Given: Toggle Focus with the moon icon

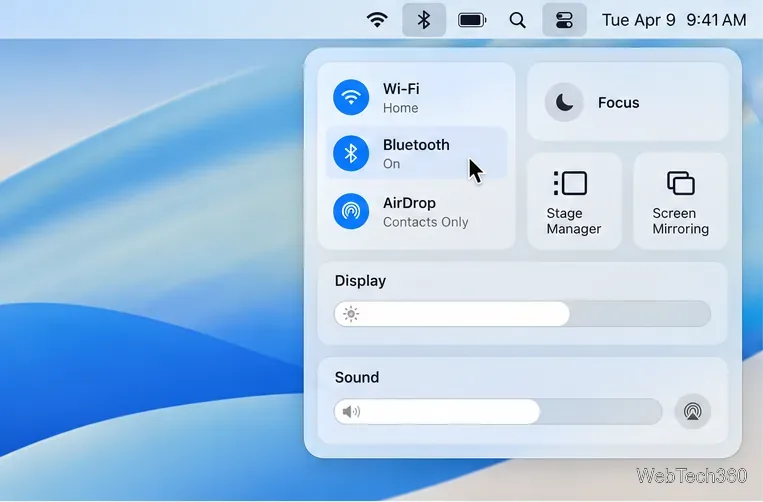Looking at the screenshot, I should 564,102.
